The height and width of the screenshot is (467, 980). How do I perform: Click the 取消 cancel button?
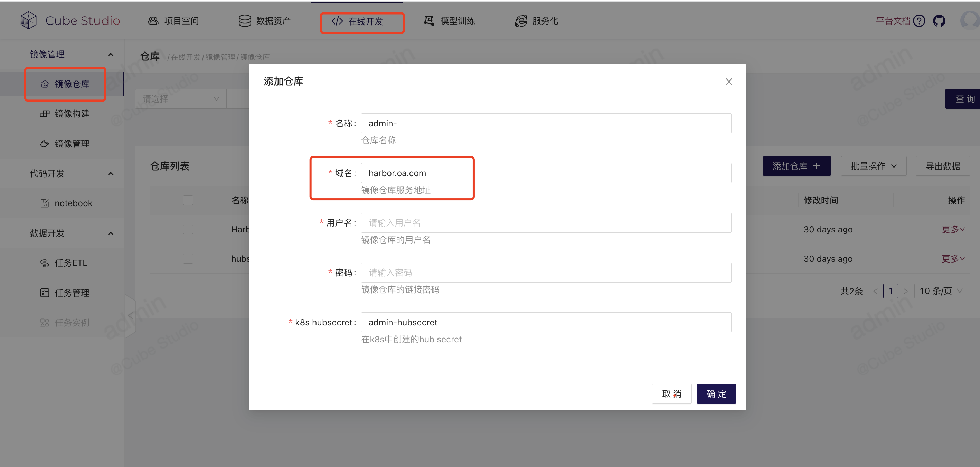click(671, 394)
